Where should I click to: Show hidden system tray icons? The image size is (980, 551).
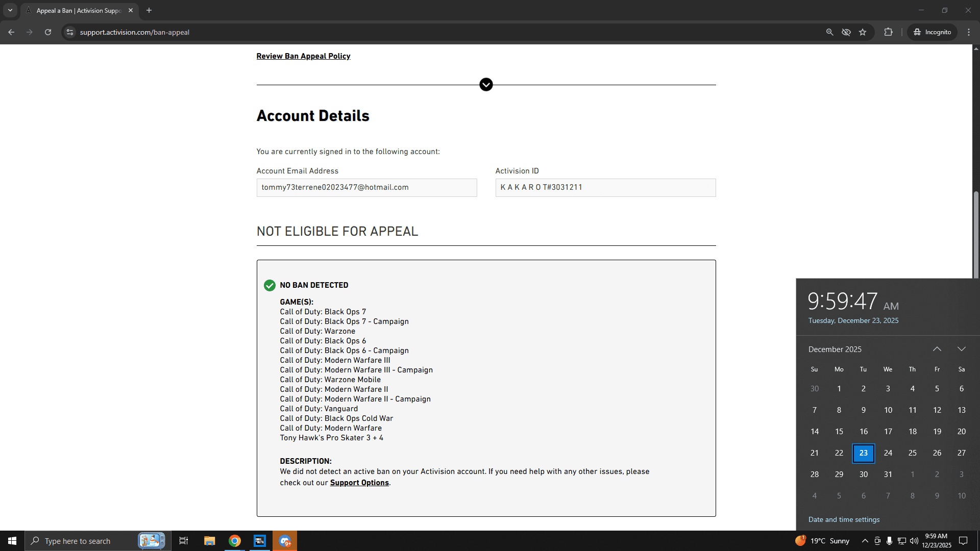(x=865, y=541)
